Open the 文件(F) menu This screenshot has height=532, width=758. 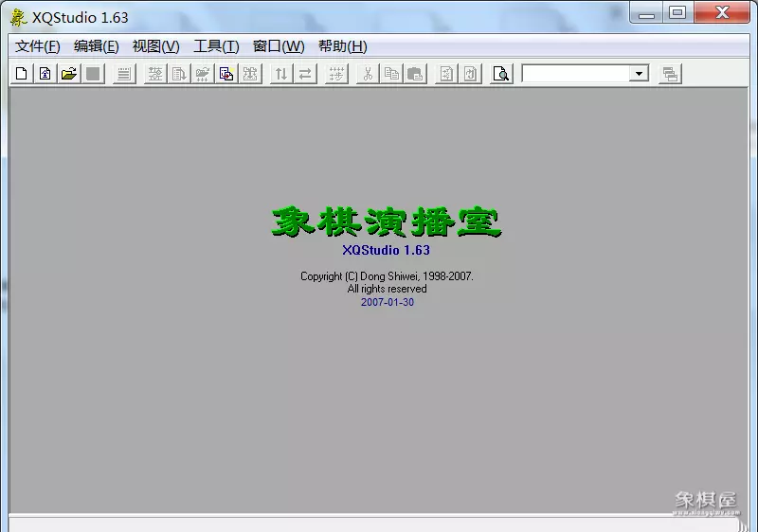coord(38,46)
